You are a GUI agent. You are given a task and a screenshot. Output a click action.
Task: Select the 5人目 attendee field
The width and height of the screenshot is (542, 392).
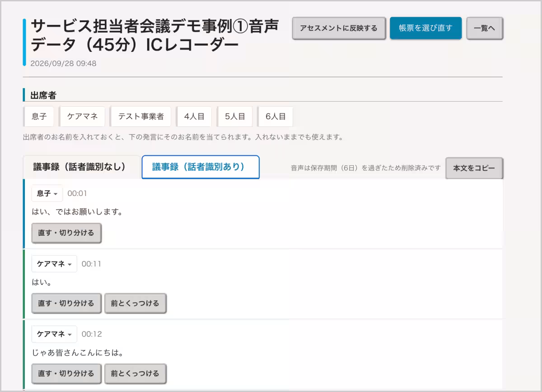[x=235, y=117]
